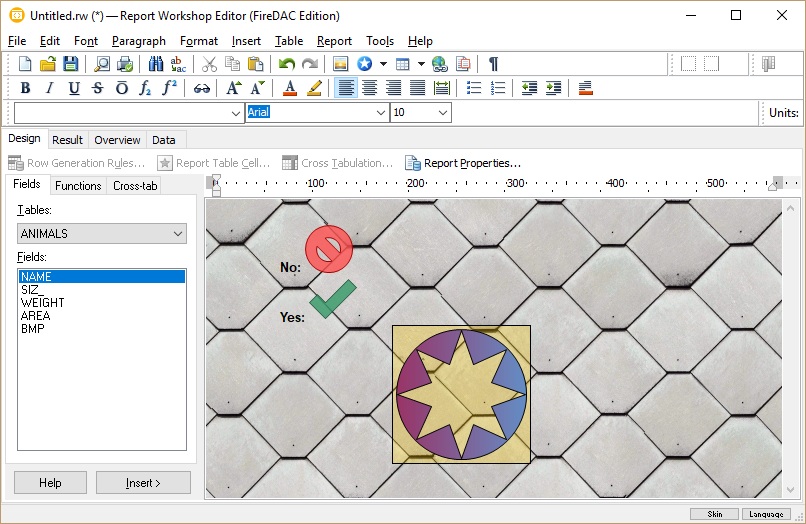Open Print Preview from the toolbar
Screen dimensions: 806x524
(102, 64)
